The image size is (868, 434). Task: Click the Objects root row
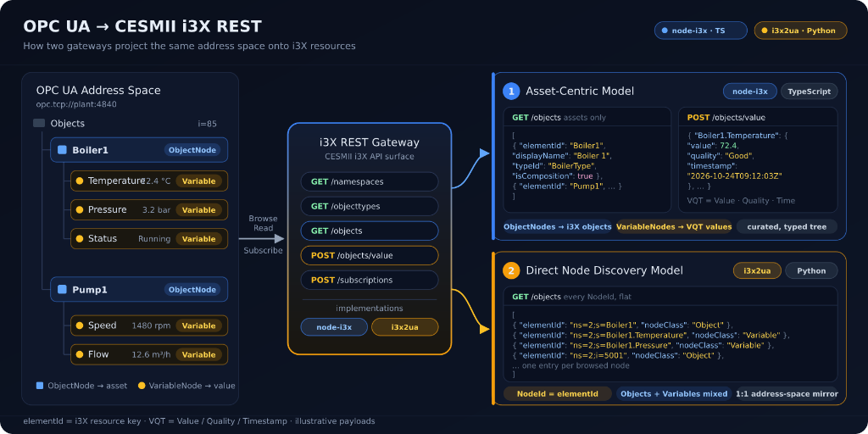(125, 124)
